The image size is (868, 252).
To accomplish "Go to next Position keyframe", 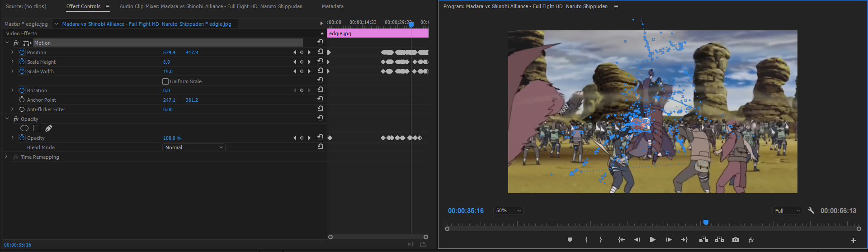I will [x=309, y=52].
